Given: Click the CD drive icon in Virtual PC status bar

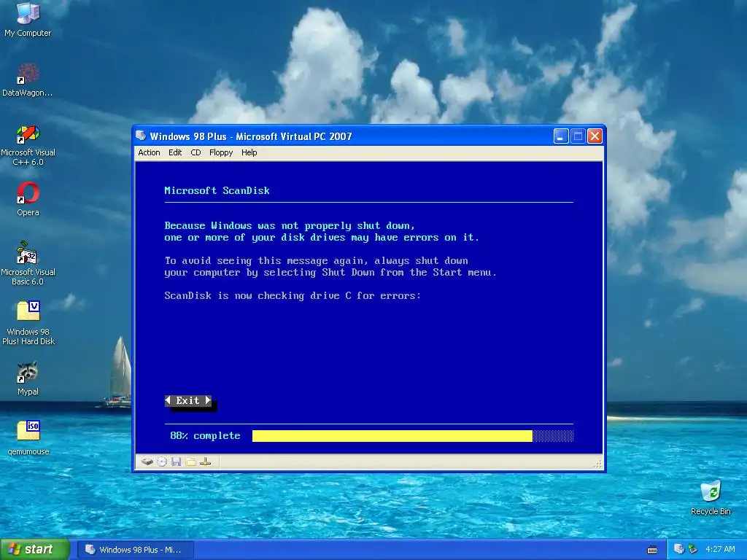Looking at the screenshot, I should (162, 462).
